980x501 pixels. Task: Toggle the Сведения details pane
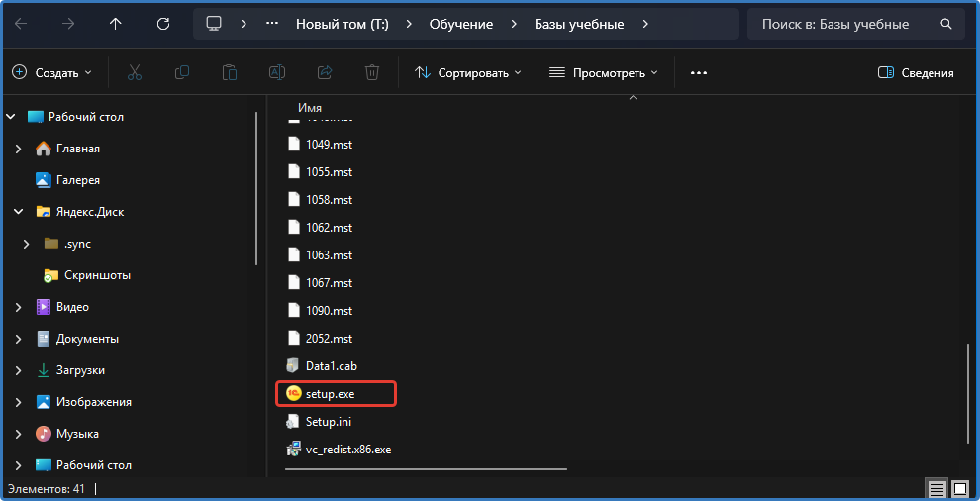[x=916, y=72]
